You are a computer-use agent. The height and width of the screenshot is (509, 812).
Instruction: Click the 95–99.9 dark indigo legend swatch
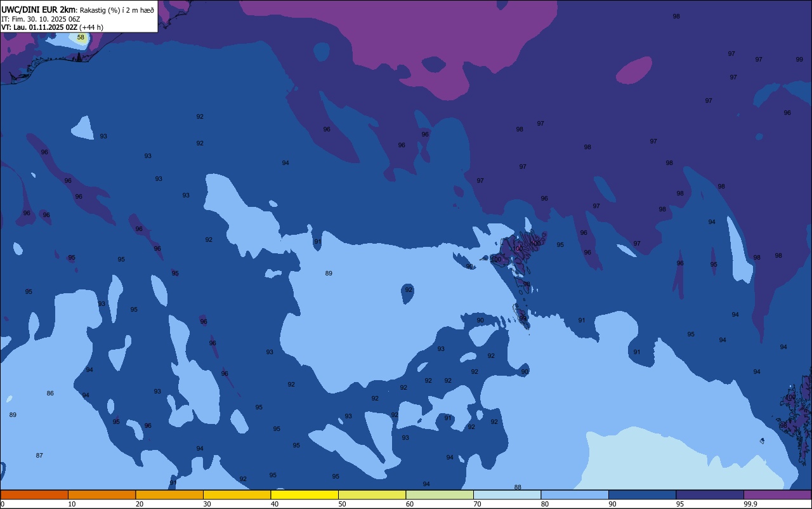pos(710,494)
